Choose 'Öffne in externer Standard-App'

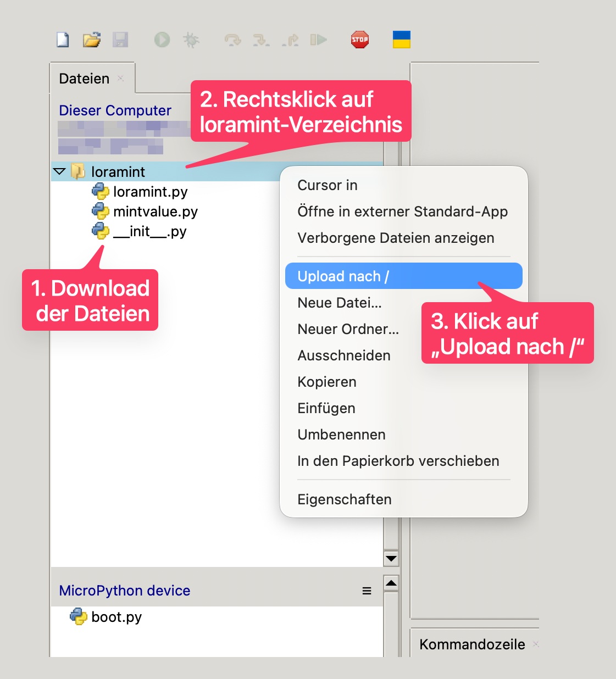pyautogui.click(x=404, y=212)
